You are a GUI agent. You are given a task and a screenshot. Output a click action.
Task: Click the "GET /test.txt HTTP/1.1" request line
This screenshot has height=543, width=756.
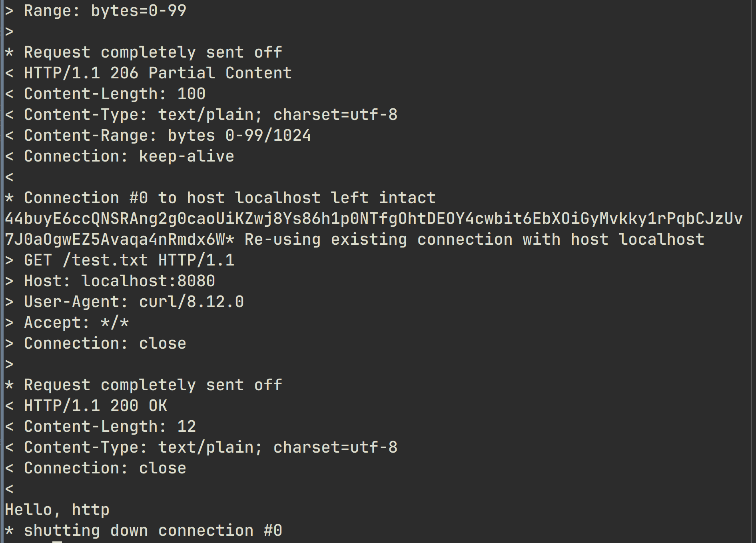(x=129, y=260)
